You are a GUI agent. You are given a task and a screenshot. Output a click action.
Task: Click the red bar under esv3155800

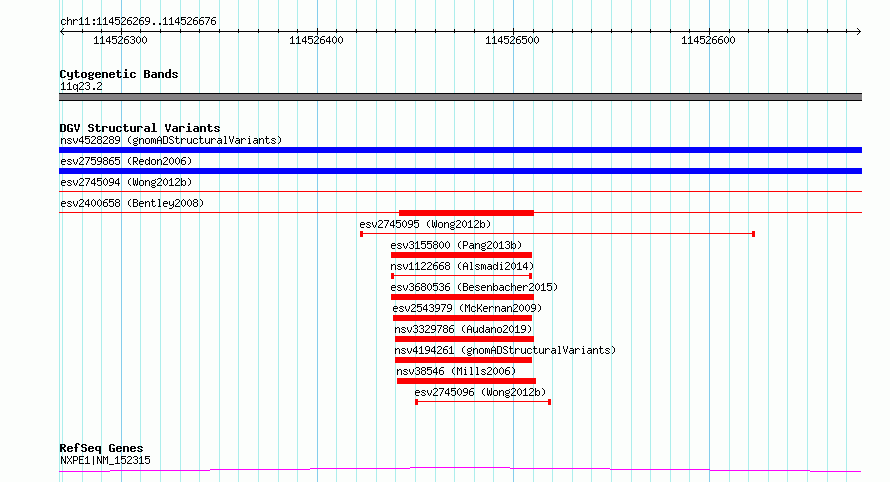461,255
